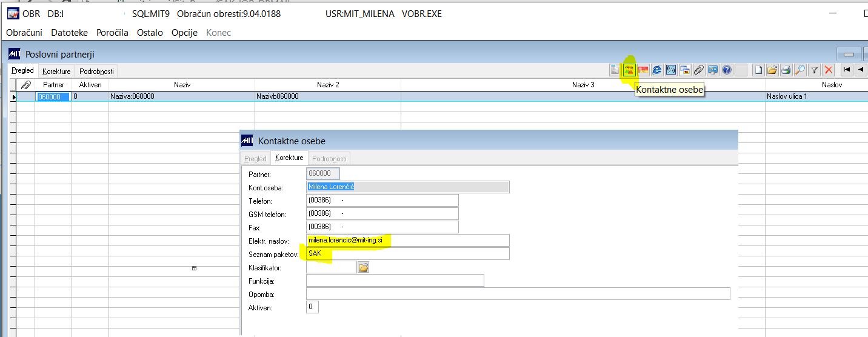
Task: Open Kontaktne osebe toolbar icon
Action: pyautogui.click(x=629, y=70)
